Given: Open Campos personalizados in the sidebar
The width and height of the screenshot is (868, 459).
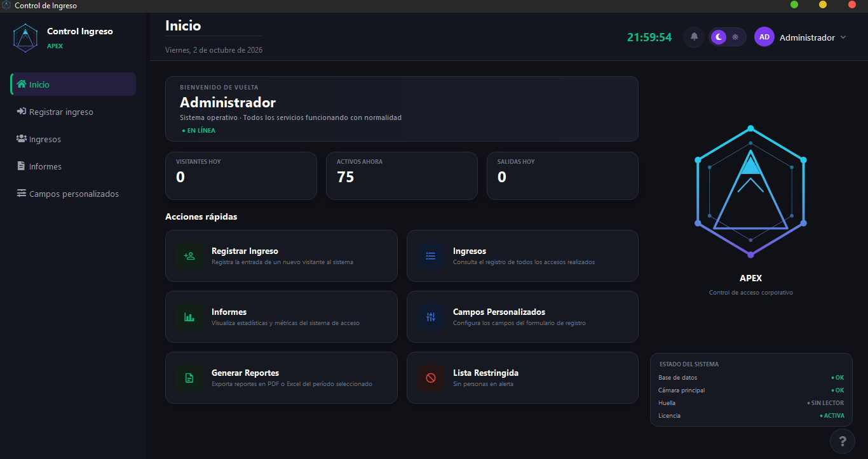Looking at the screenshot, I should pyautogui.click(x=73, y=194).
